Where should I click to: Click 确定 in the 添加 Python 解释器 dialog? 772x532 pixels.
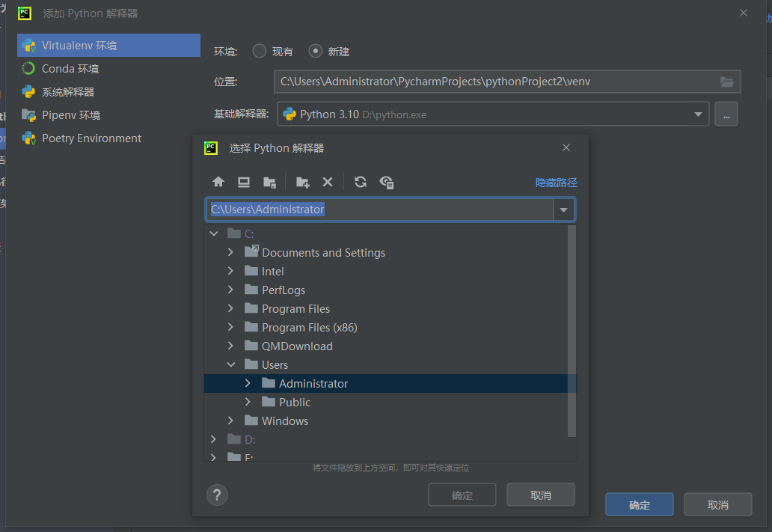639,504
